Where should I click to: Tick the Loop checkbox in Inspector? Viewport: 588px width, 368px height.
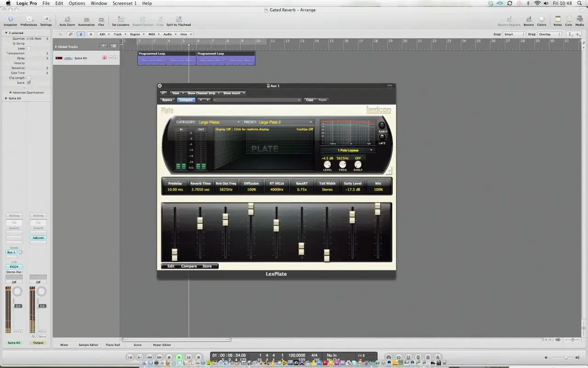pyautogui.click(x=29, y=48)
